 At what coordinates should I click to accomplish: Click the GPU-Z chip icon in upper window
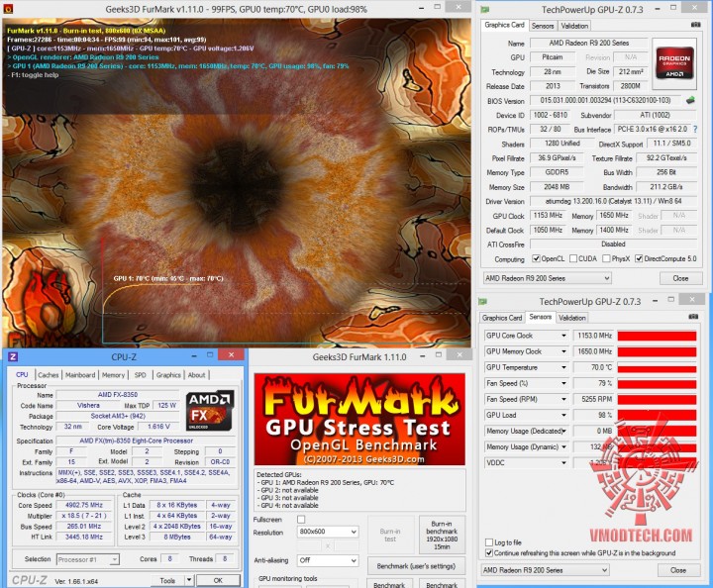pos(485,9)
